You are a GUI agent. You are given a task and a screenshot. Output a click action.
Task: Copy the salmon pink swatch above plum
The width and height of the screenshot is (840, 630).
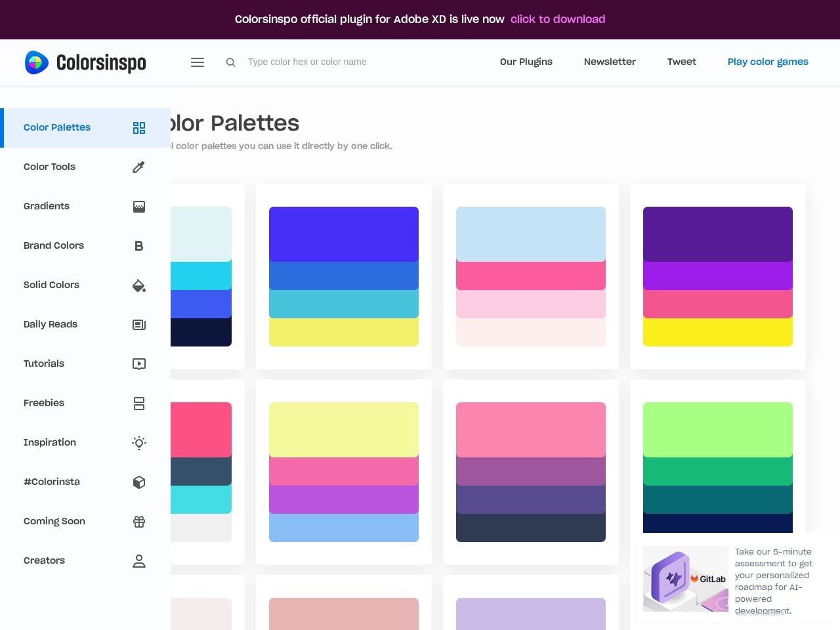[531, 430]
